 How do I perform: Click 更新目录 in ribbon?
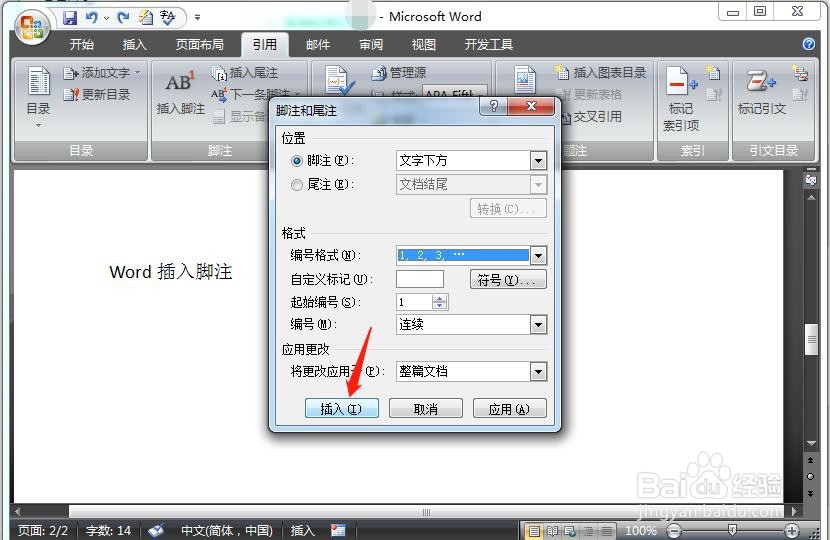click(96, 95)
